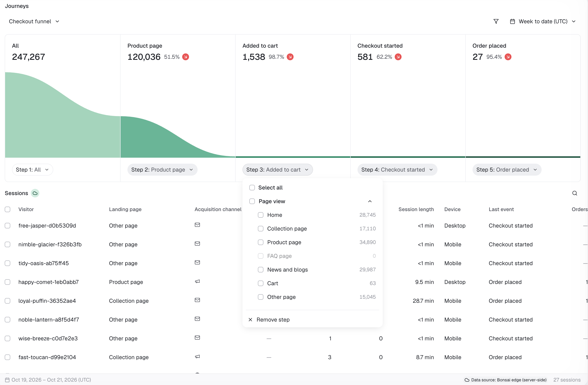588x385 pixels.
Task: Click the Product page funnel segment
Action: click(x=178, y=137)
